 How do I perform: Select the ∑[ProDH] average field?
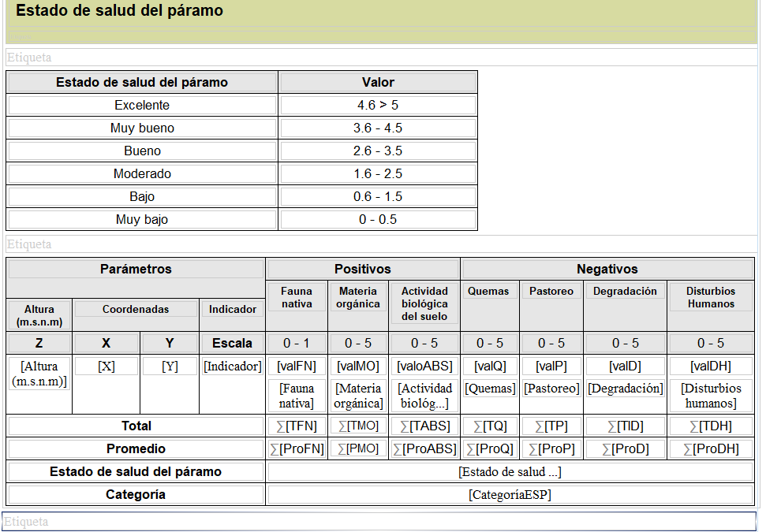pyautogui.click(x=710, y=449)
